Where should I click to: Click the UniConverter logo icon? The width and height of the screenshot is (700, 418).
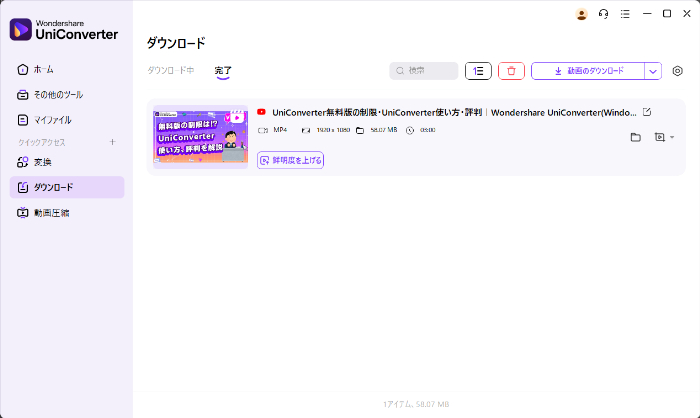21,29
